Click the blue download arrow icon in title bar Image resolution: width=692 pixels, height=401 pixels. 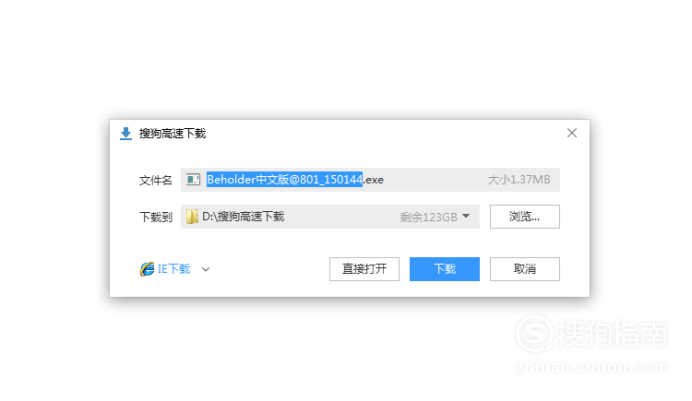(126, 133)
